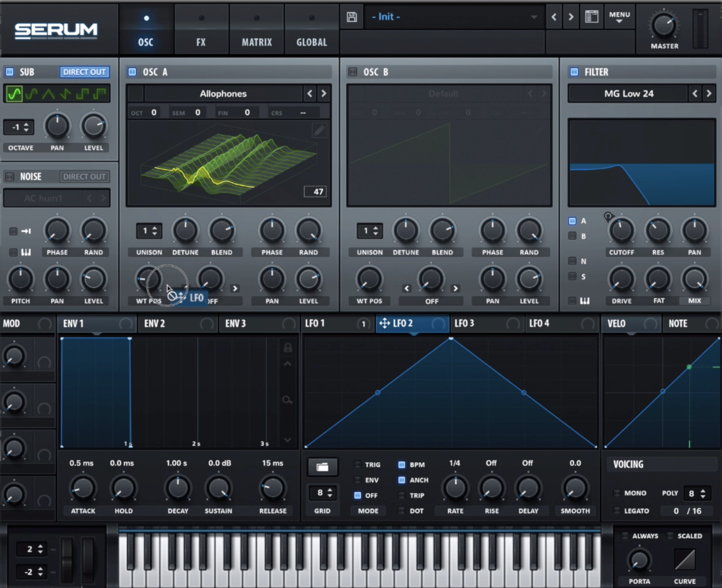This screenshot has height=588, width=722.
Task: Open the LFO shape folder icon
Action: click(322, 467)
